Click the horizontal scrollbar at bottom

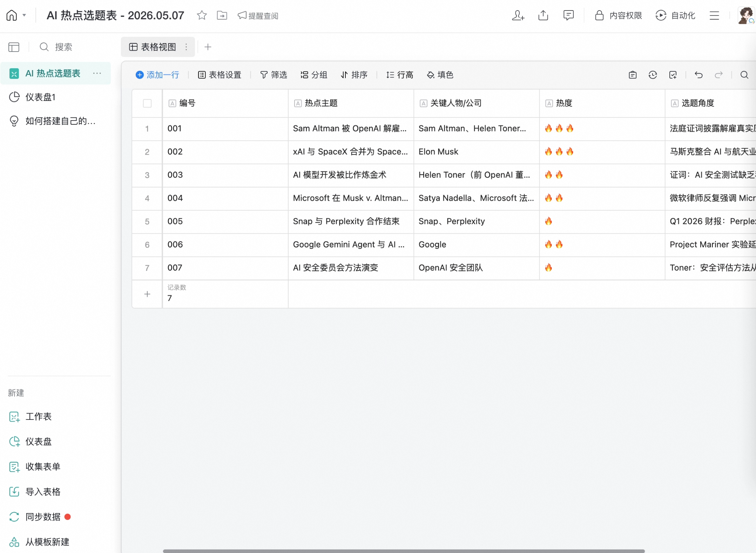(404, 551)
